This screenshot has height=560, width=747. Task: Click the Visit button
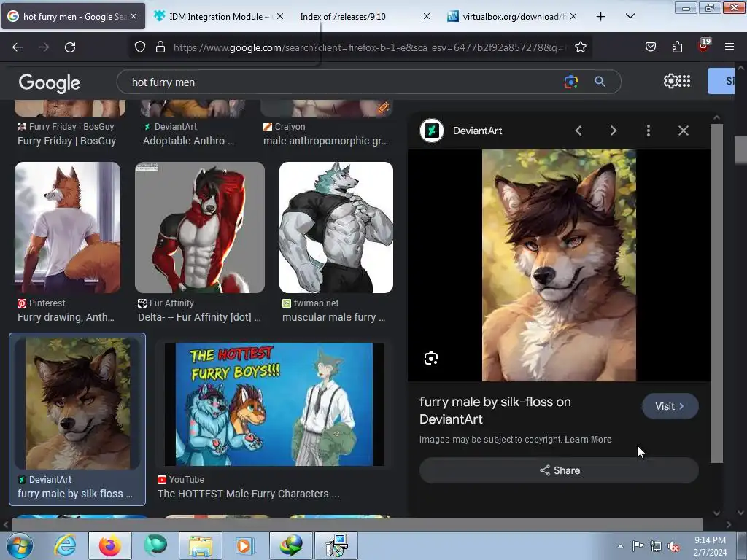point(670,406)
